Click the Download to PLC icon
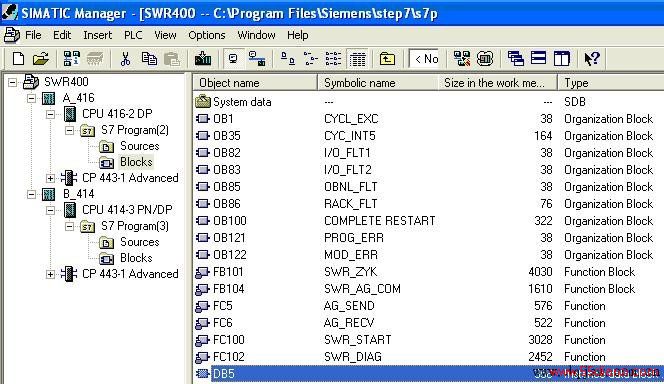Viewport: 664px width, 384px height. (x=203, y=58)
